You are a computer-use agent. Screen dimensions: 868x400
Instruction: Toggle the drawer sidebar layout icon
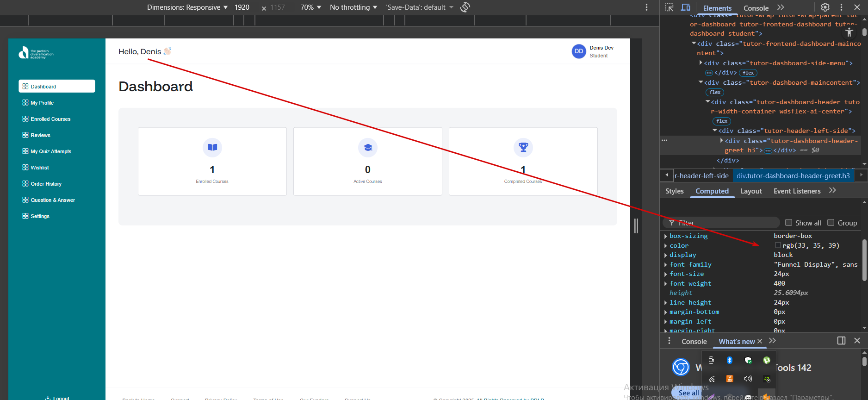pyautogui.click(x=841, y=341)
